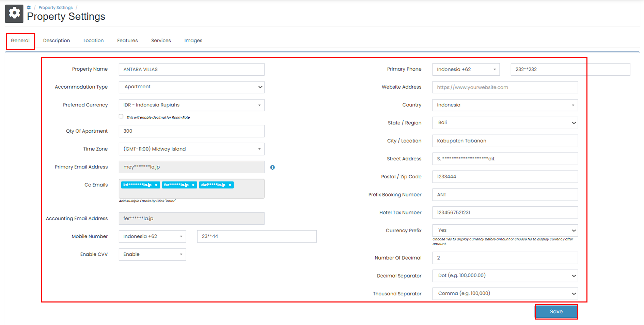The height and width of the screenshot is (325, 644).
Task: Open the Currency Prefix dropdown
Action: tap(505, 231)
